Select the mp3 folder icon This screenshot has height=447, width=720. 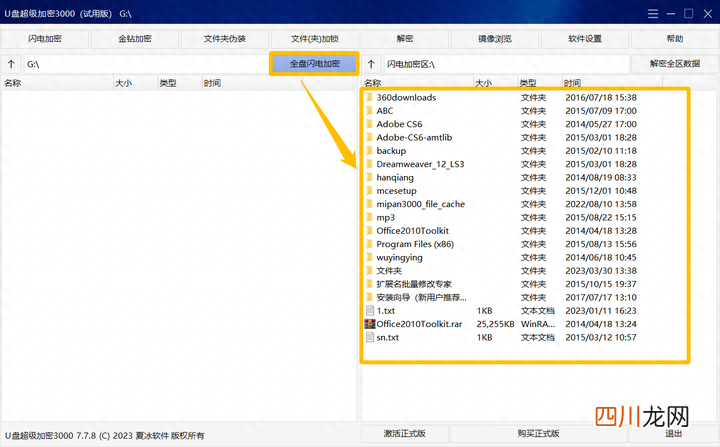coord(370,217)
